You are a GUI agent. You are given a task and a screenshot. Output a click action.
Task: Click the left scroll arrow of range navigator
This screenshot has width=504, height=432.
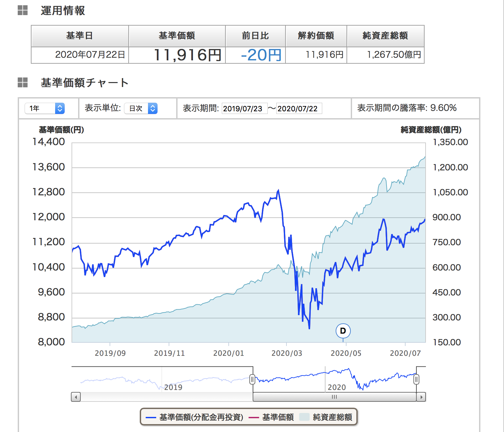[76, 397]
